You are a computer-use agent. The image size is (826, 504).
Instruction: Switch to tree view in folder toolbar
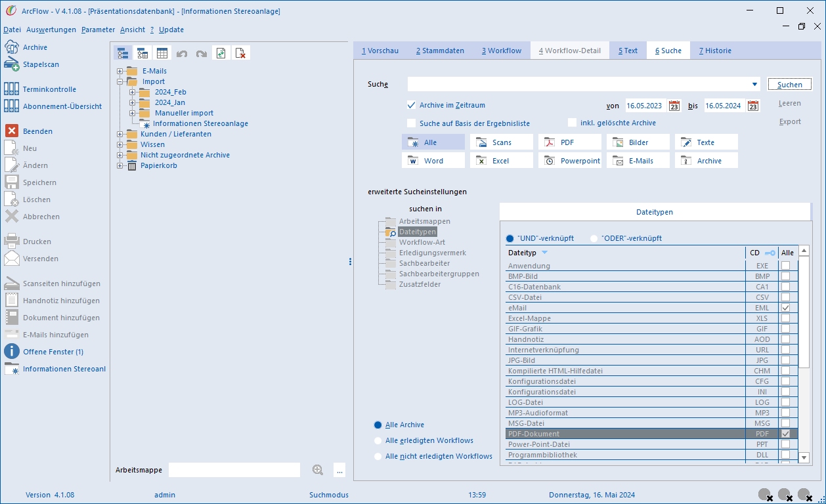(x=123, y=53)
